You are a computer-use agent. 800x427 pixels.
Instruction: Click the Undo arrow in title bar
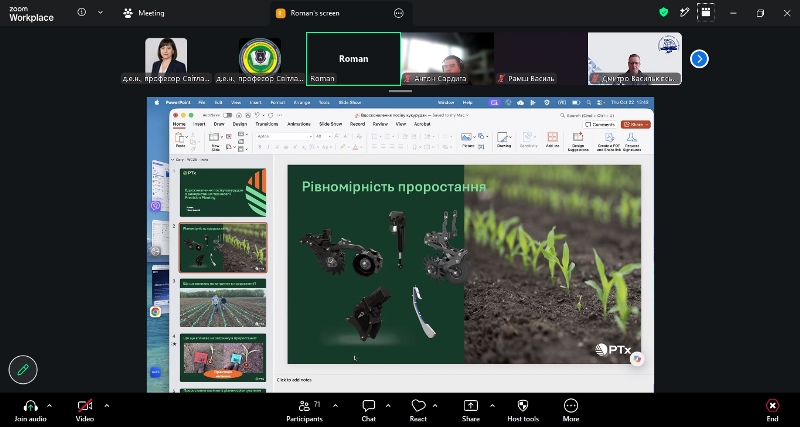pos(258,115)
